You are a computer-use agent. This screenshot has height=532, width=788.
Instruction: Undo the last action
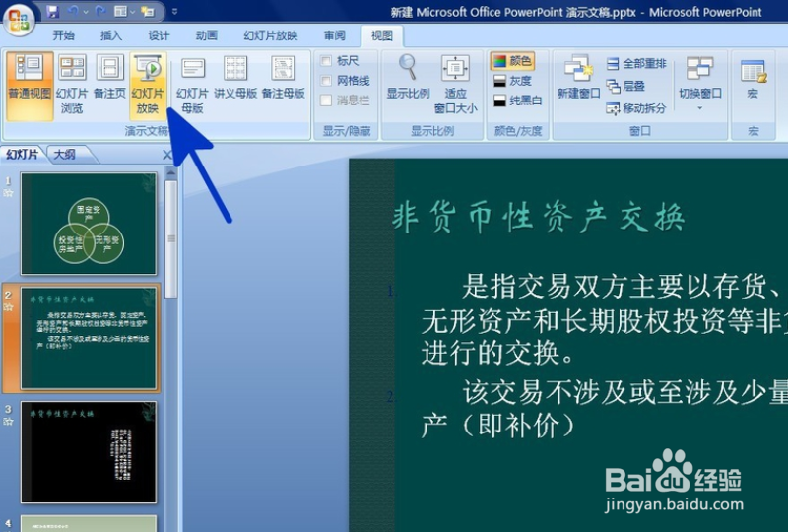(x=73, y=11)
